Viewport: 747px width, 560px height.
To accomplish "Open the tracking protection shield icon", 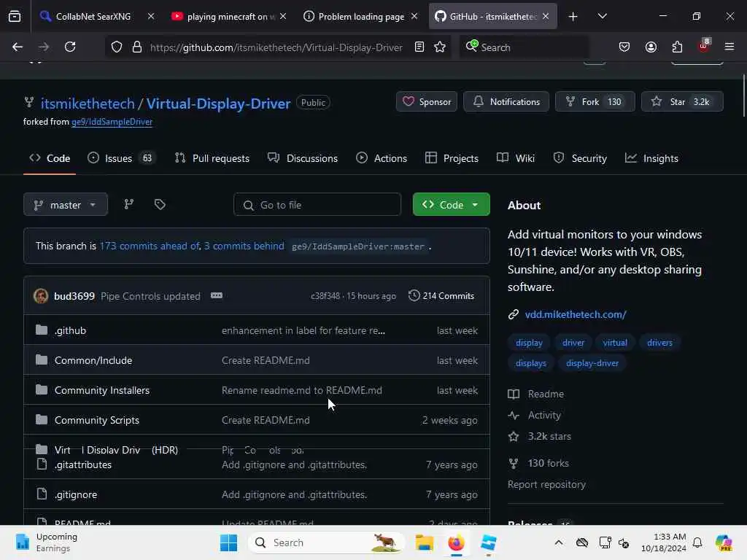I will pyautogui.click(x=117, y=47).
